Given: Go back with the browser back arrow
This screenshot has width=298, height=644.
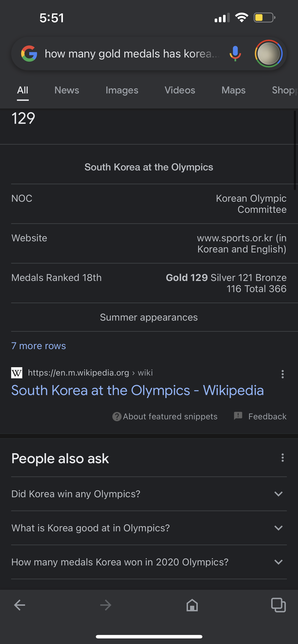Looking at the screenshot, I should tap(19, 605).
